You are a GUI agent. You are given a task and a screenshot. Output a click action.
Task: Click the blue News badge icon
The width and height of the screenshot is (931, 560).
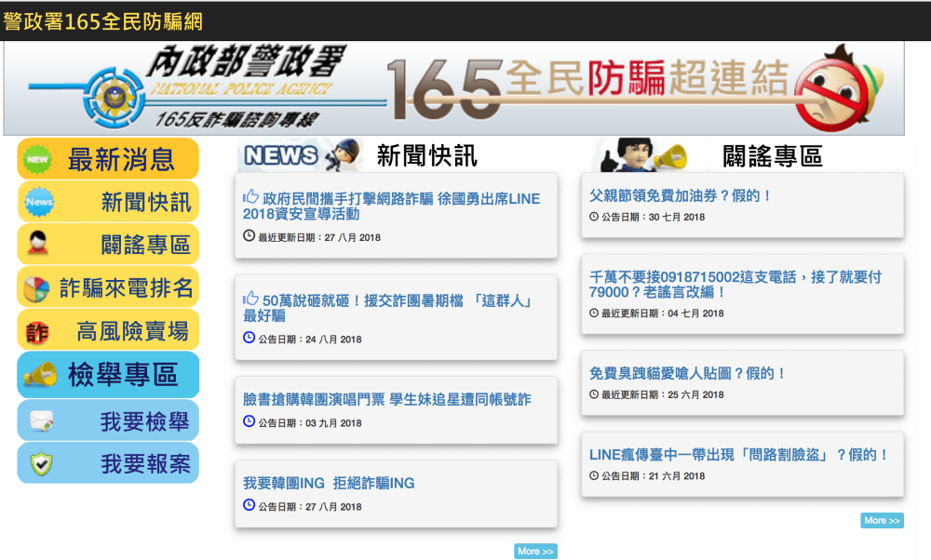point(39,202)
